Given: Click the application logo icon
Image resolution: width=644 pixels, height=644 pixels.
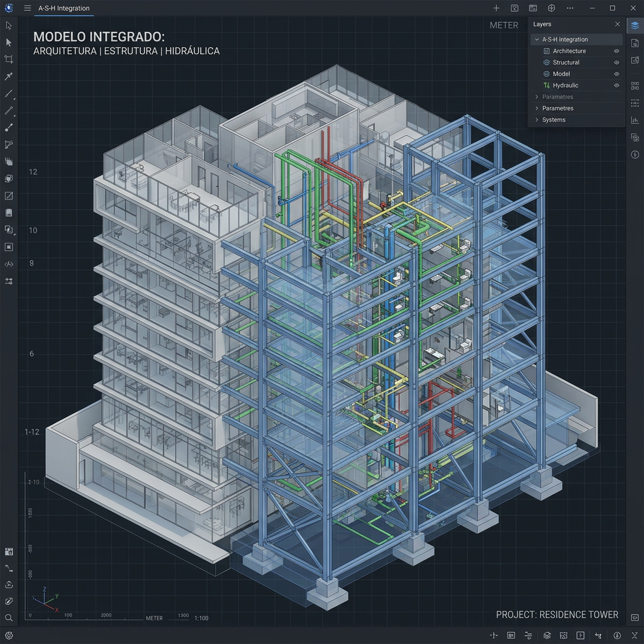Looking at the screenshot, I should [9, 8].
